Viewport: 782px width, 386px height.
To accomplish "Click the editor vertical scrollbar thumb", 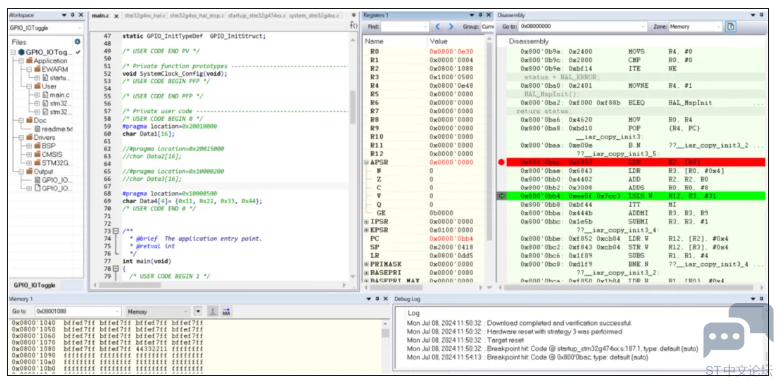I will (353, 107).
